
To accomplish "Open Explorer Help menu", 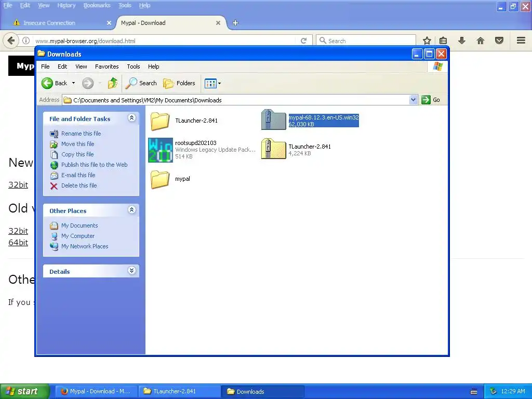I will pyautogui.click(x=153, y=66).
